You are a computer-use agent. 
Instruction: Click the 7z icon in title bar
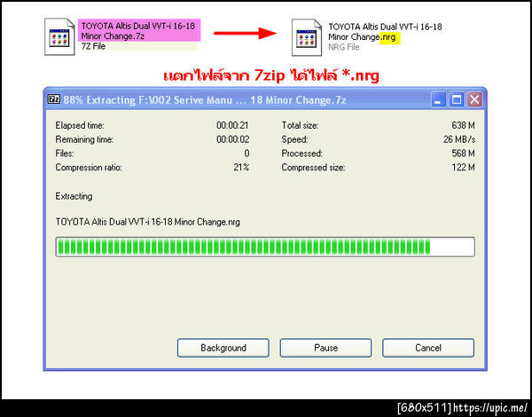click(53, 99)
